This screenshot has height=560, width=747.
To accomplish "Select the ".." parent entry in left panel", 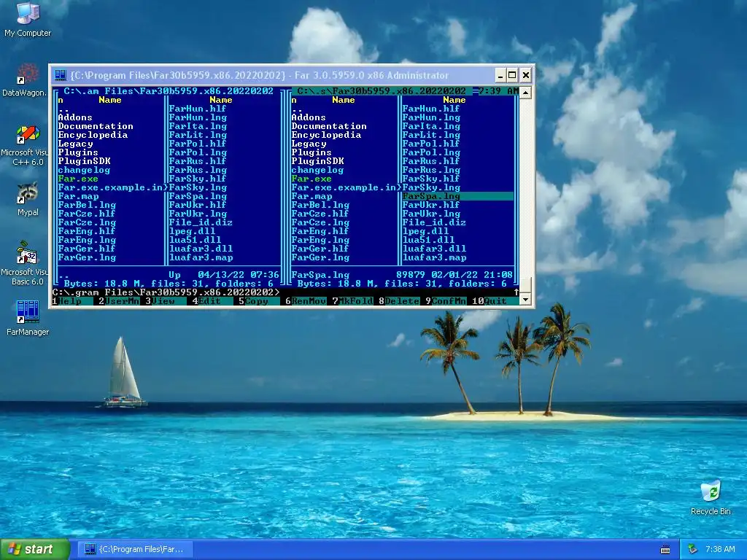I will pos(63,109).
